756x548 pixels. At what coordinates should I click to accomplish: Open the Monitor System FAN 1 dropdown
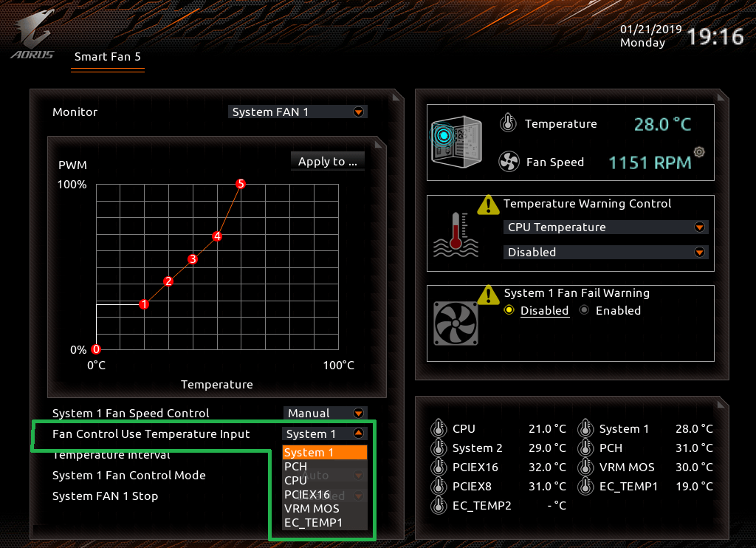point(298,112)
